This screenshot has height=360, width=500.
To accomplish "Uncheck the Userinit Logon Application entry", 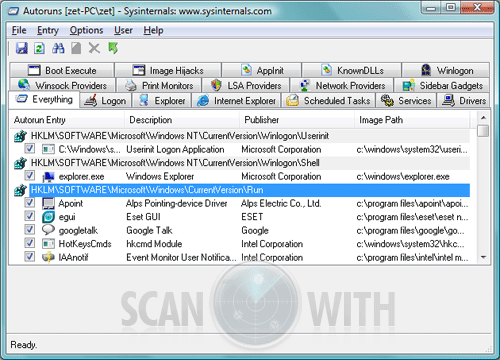I will click(30, 148).
